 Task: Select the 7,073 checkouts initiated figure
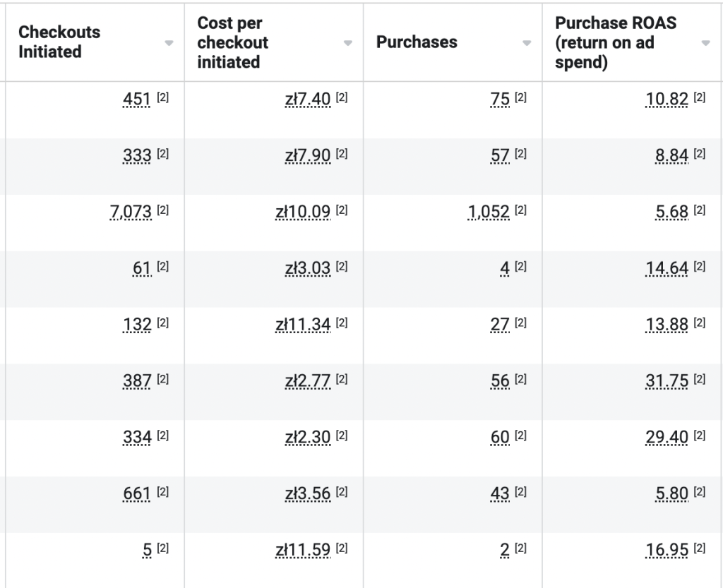tap(131, 211)
